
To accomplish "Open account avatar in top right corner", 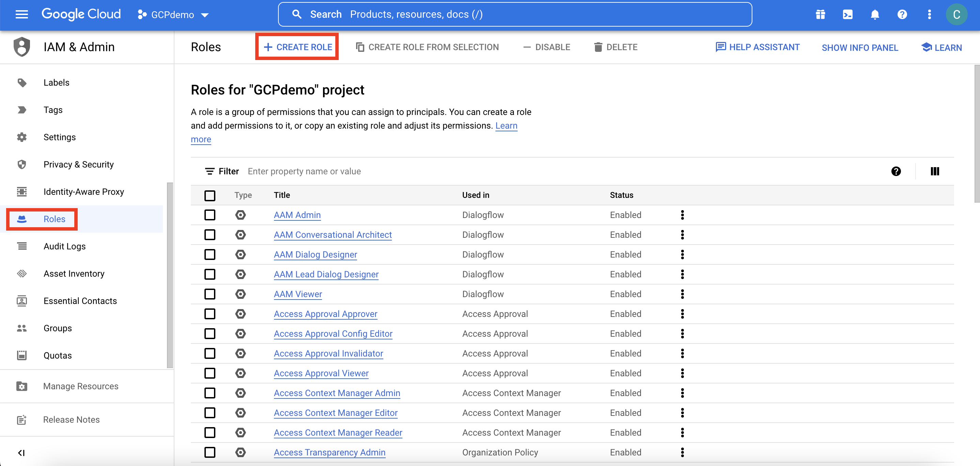I will tap(957, 14).
